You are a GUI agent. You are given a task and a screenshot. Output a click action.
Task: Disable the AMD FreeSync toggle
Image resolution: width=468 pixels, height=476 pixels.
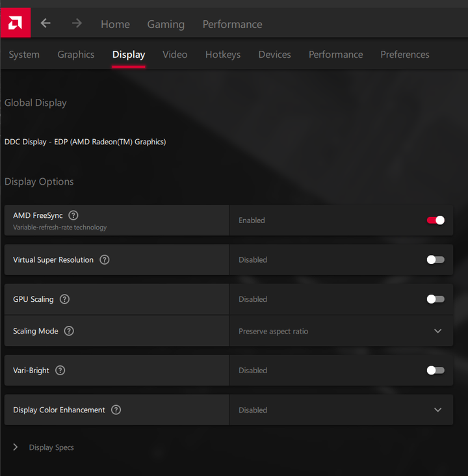(435, 220)
